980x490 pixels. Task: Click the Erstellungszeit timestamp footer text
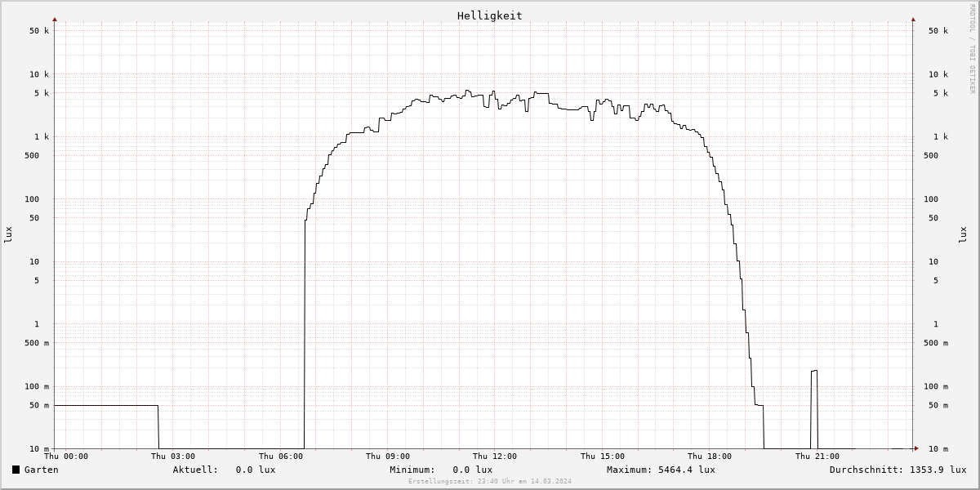[x=490, y=481]
